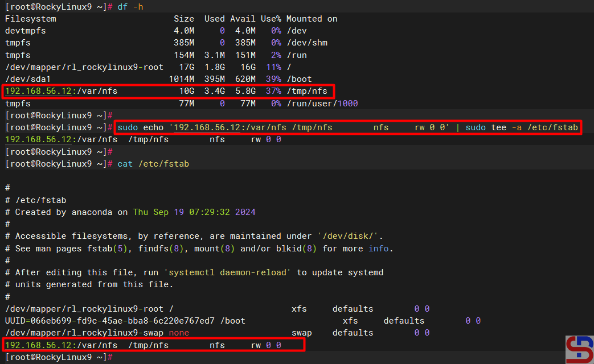Select the UUID=066eb699 boot entry
594x364 pixels.
pyautogui.click(x=109, y=321)
